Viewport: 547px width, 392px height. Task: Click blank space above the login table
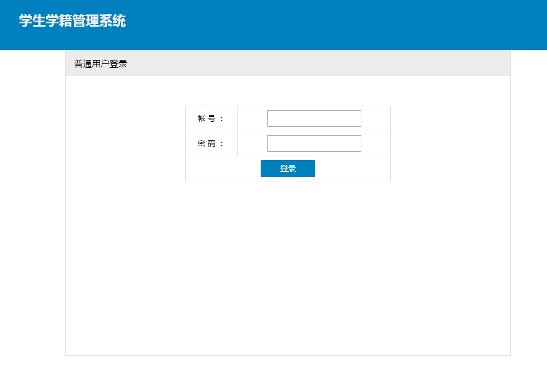point(288,91)
